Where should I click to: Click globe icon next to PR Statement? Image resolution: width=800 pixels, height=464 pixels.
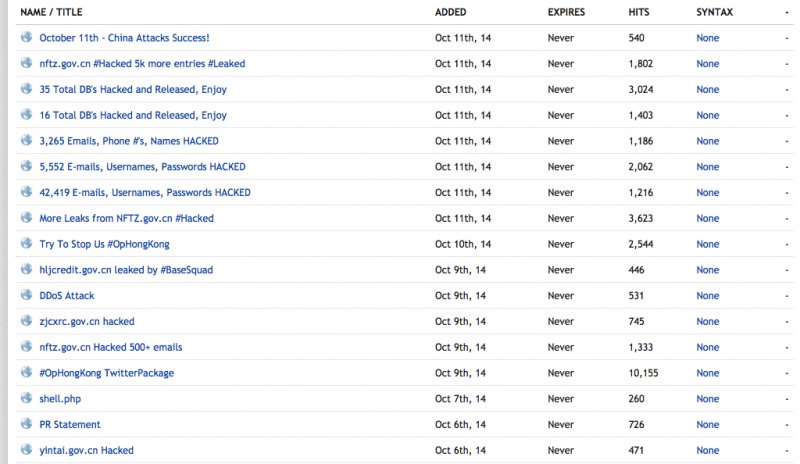[27, 423]
